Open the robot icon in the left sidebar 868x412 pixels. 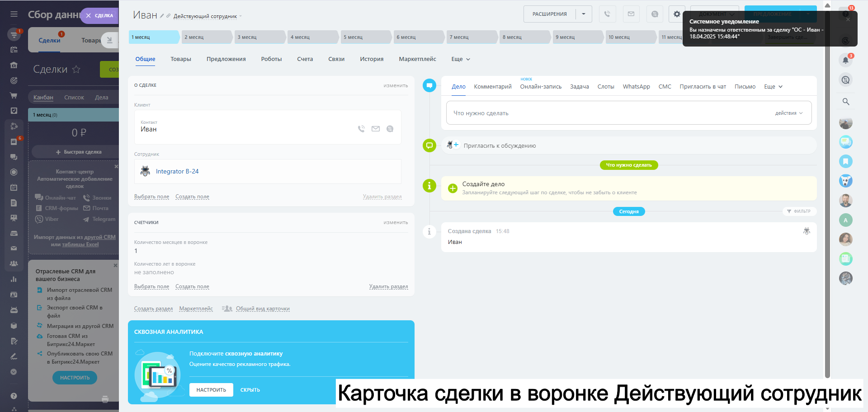click(14, 310)
